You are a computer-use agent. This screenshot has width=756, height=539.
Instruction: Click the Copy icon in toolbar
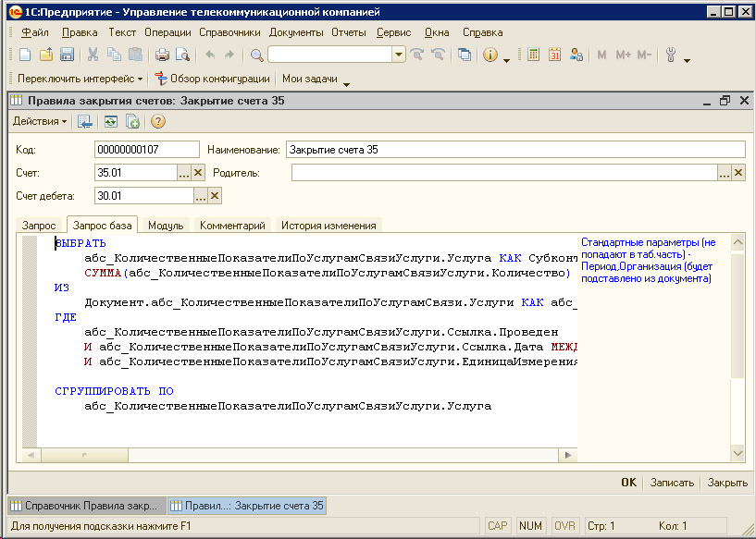pos(114,55)
